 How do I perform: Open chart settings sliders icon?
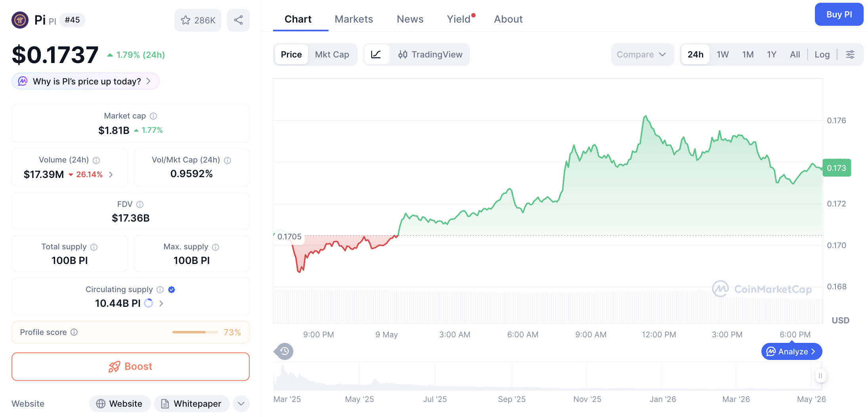(850, 54)
